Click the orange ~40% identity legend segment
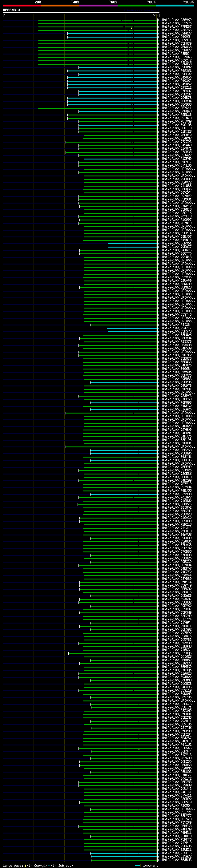The image size is (197, 868). click(60, 6)
